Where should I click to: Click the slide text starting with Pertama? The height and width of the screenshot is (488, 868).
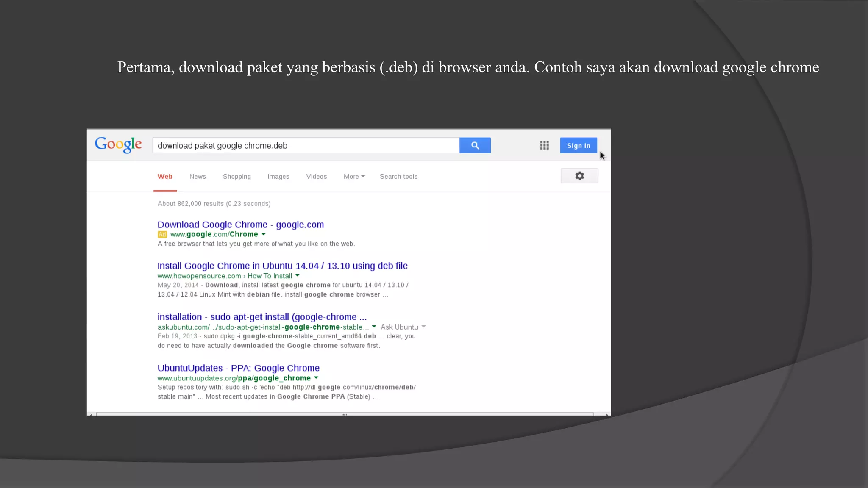click(x=468, y=67)
